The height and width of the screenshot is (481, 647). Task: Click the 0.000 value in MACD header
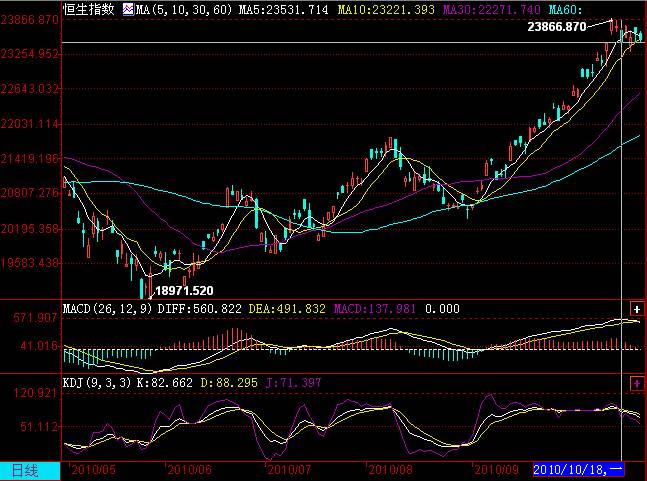coord(442,309)
